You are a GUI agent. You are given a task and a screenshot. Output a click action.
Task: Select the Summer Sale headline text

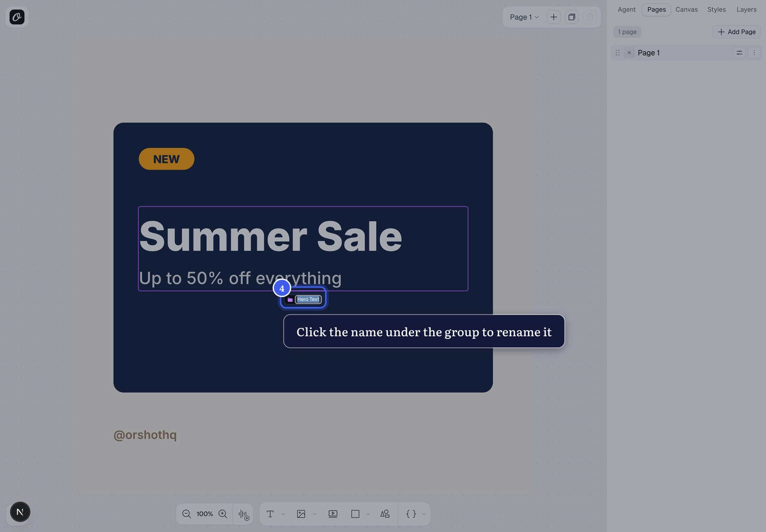(270, 236)
